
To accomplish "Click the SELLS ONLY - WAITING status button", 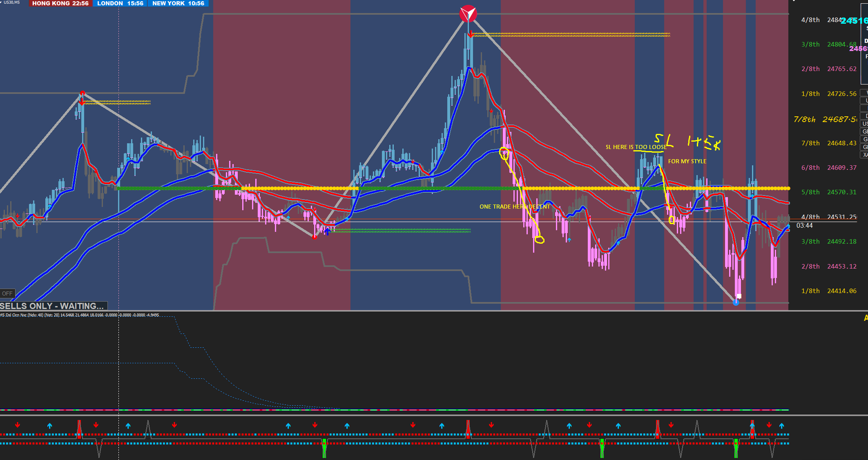I will pyautogui.click(x=53, y=306).
